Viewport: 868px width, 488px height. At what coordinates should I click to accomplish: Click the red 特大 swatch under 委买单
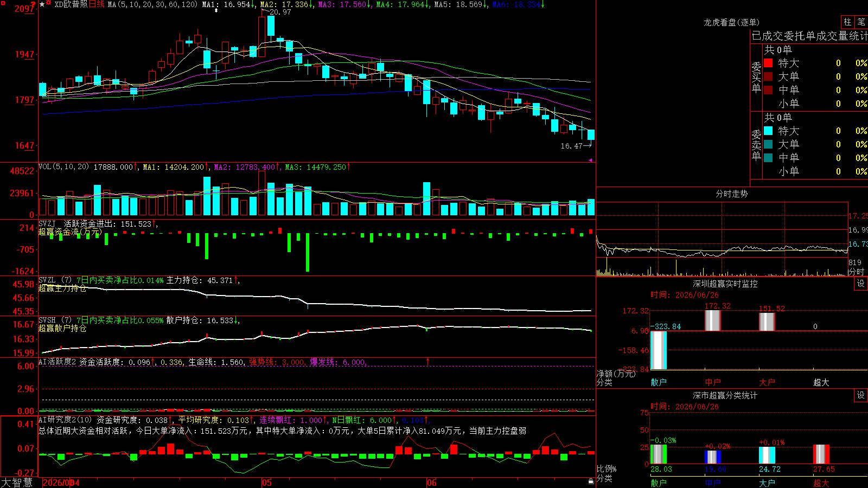768,63
